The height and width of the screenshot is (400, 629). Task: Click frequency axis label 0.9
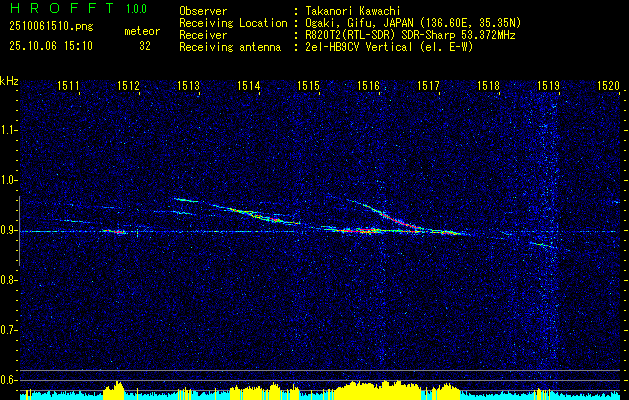pyautogui.click(x=8, y=230)
